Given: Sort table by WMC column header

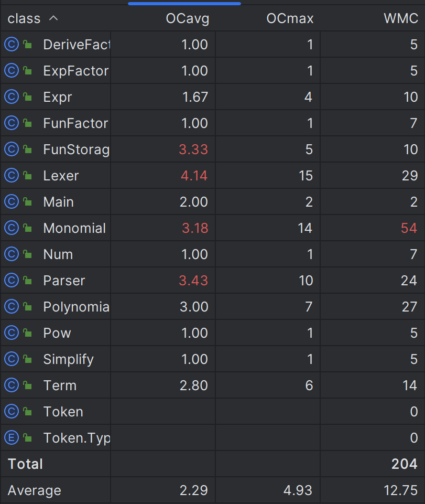Looking at the screenshot, I should pyautogui.click(x=401, y=18).
